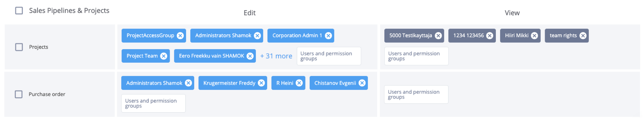Expand the + 31 more link
This screenshot has width=644, height=122.
click(x=276, y=56)
